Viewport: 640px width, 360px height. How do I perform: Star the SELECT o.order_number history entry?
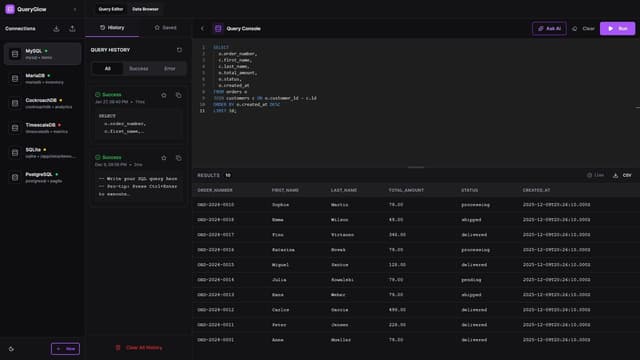pos(164,95)
